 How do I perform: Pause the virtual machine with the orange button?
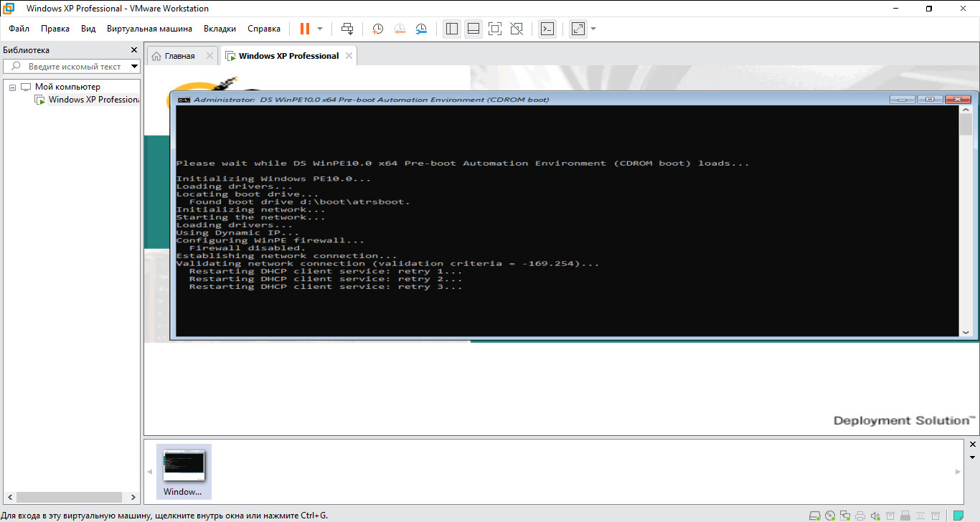(305, 29)
